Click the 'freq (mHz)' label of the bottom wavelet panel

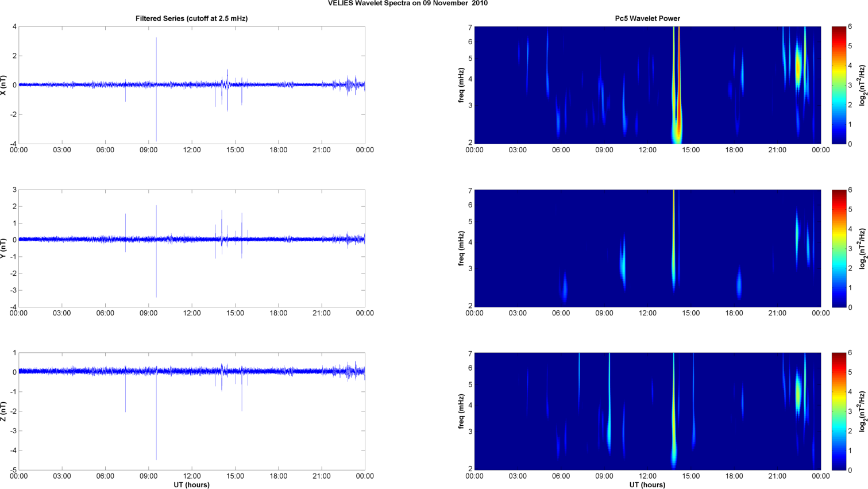tap(461, 411)
